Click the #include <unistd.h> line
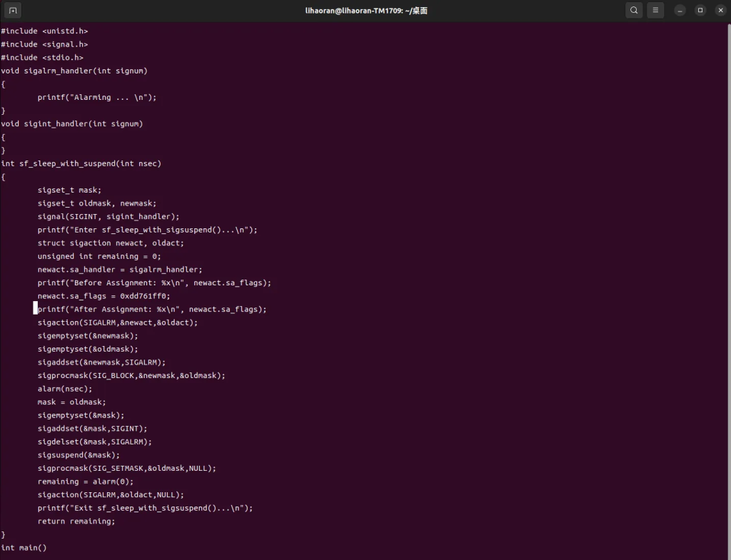Screen dimensions: 731x560 coord(44,31)
